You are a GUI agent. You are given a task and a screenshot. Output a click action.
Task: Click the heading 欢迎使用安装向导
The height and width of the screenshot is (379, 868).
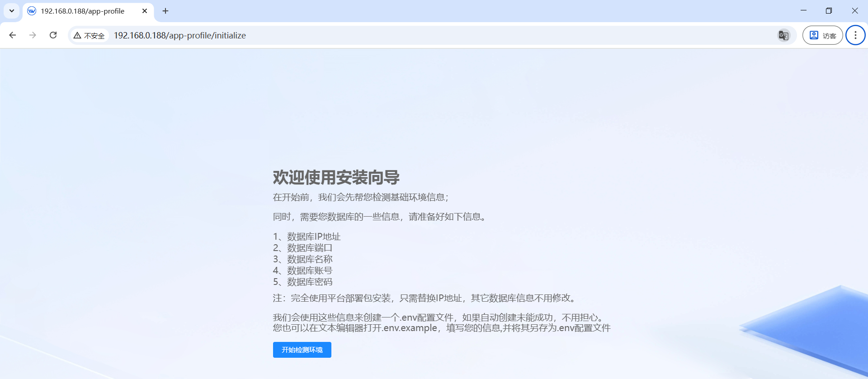tap(336, 177)
